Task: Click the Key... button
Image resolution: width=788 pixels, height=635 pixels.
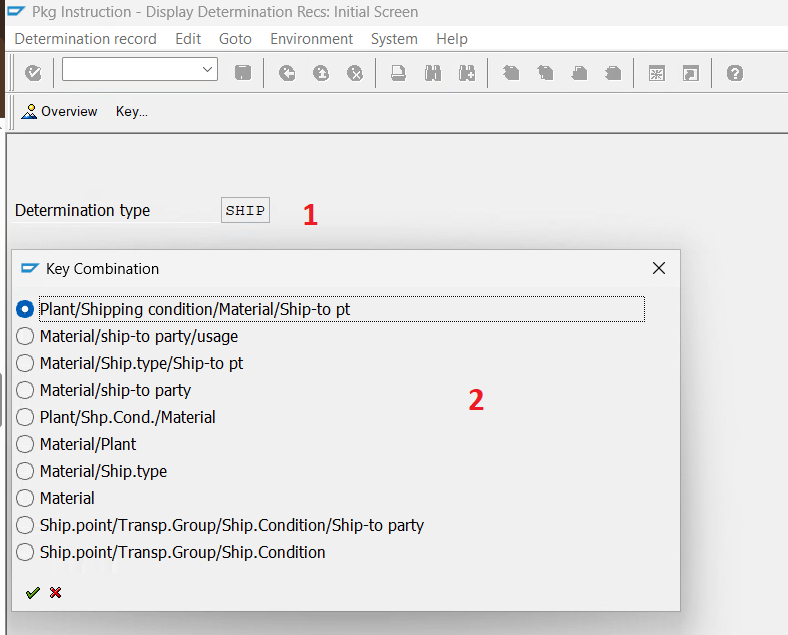Action: tap(131, 111)
